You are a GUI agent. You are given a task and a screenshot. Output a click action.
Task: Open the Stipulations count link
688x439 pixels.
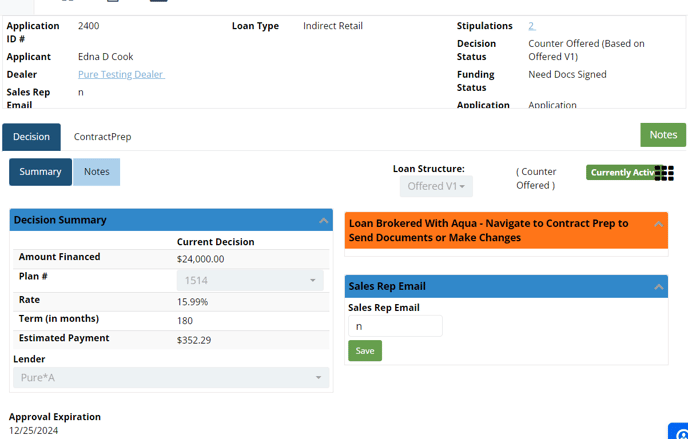pyautogui.click(x=532, y=26)
